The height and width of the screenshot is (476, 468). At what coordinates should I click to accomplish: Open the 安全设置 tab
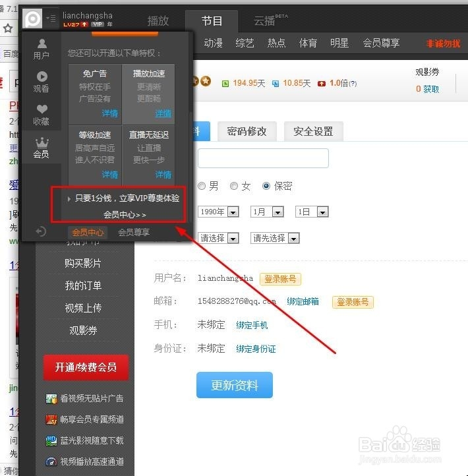pyautogui.click(x=314, y=131)
